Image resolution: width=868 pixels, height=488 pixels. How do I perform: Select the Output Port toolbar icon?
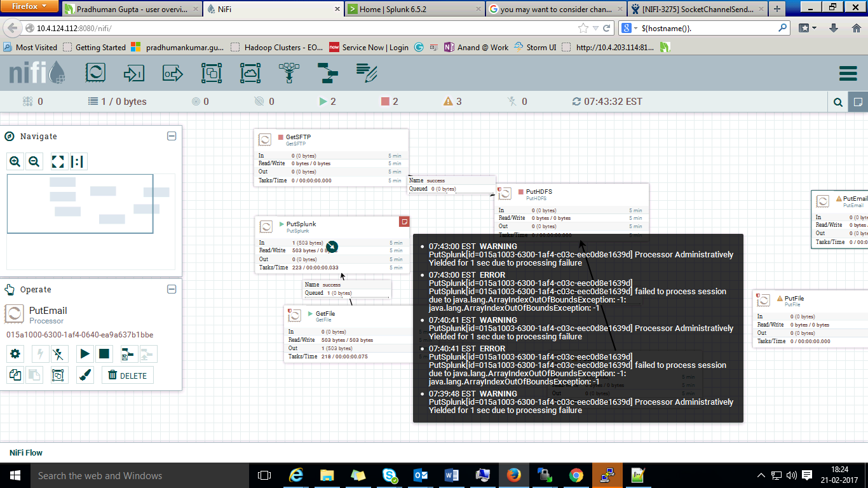173,73
